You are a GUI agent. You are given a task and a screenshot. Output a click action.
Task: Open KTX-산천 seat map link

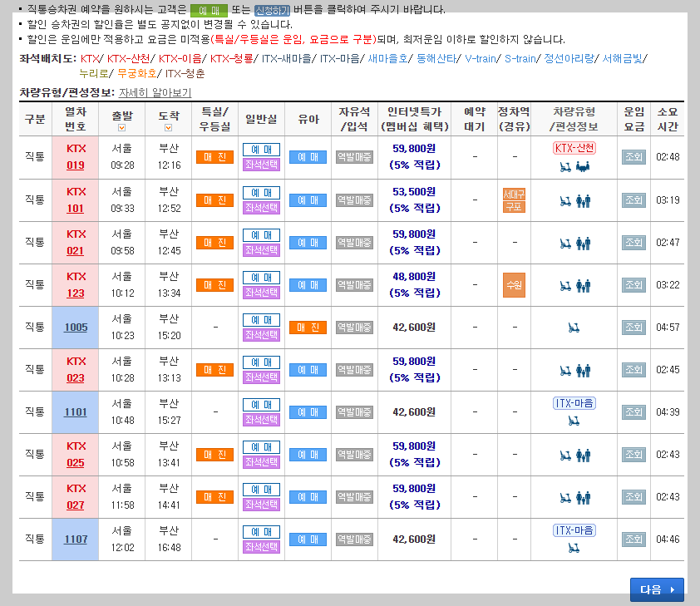click(128, 58)
